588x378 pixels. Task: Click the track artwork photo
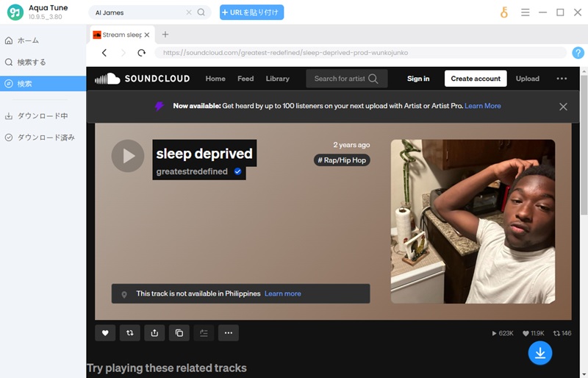click(473, 221)
